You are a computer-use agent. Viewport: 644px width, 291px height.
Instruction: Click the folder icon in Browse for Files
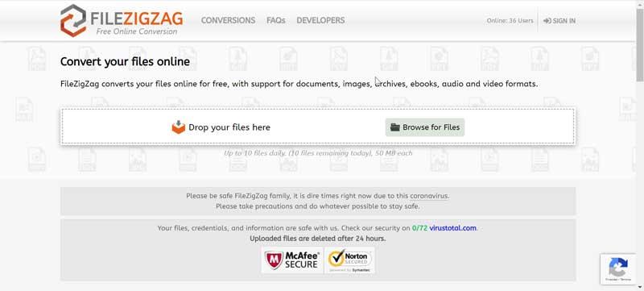pyautogui.click(x=394, y=127)
